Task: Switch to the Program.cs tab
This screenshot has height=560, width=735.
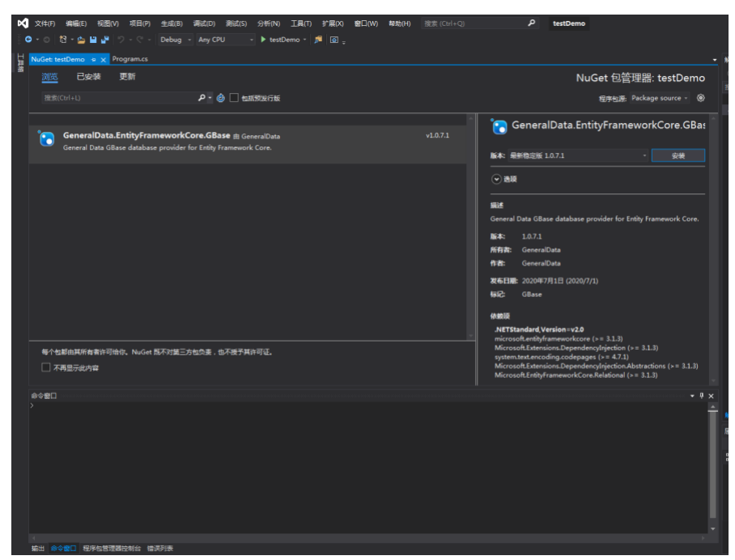Action: coord(130,59)
